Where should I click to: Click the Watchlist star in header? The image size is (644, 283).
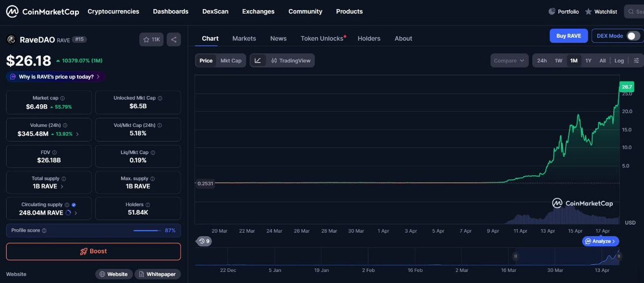pyautogui.click(x=589, y=11)
